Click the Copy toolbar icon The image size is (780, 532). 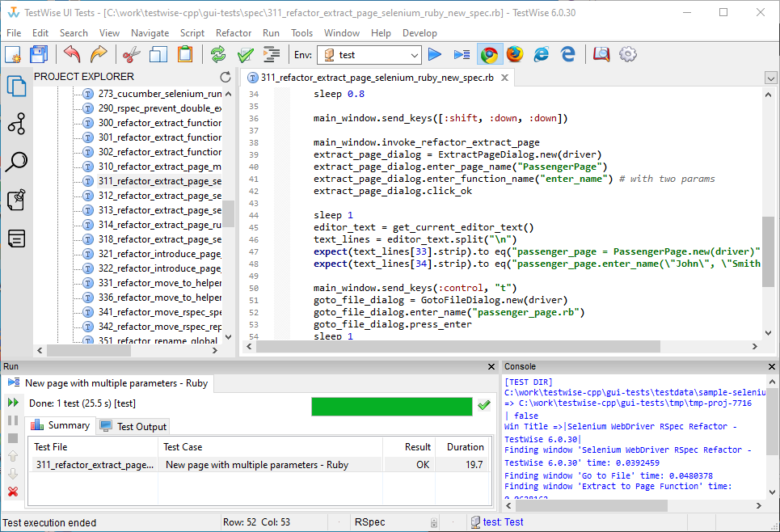pos(158,54)
